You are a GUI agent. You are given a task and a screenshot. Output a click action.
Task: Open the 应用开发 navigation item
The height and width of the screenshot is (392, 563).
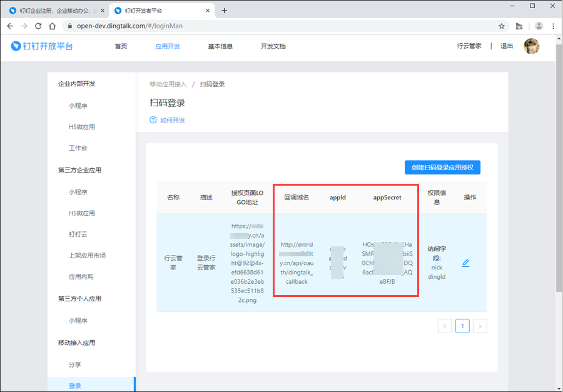pos(168,46)
